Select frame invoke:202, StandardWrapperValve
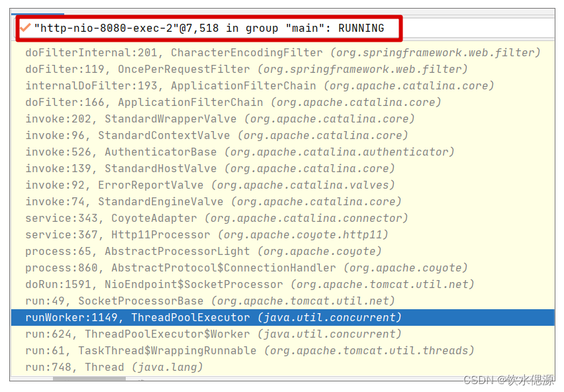564x392 pixels. coord(283,119)
